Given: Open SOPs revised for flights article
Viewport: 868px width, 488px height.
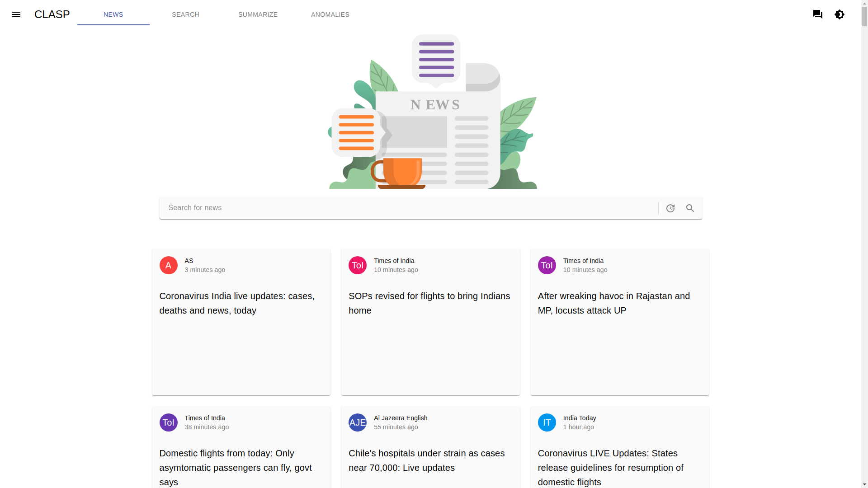Looking at the screenshot, I should tap(429, 303).
